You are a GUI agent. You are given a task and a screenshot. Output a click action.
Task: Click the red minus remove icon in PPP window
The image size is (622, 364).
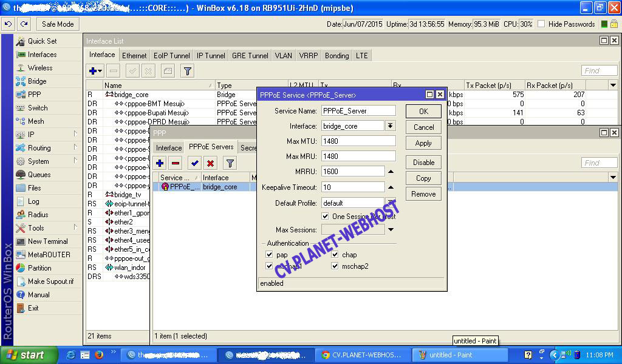(x=176, y=163)
